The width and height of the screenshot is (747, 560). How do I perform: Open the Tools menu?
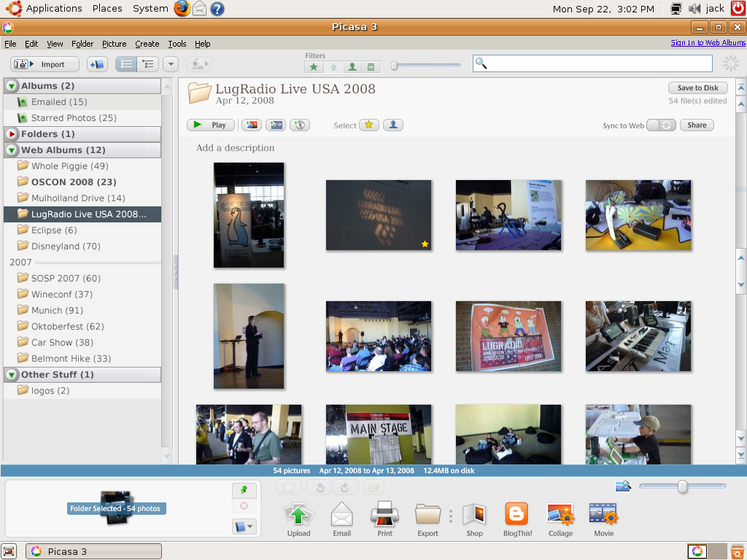click(x=177, y=44)
